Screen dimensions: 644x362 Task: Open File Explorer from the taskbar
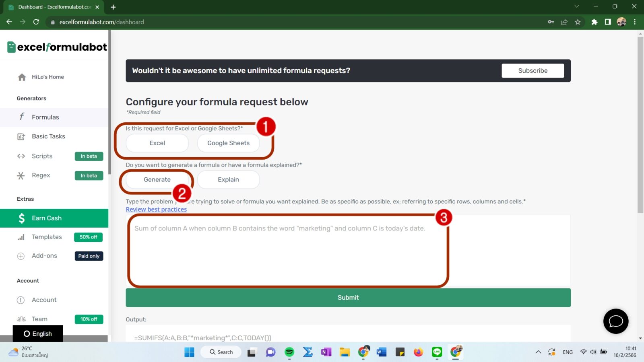345,352
